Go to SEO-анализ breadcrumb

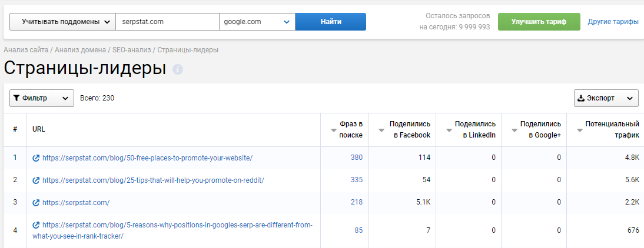coord(131,50)
